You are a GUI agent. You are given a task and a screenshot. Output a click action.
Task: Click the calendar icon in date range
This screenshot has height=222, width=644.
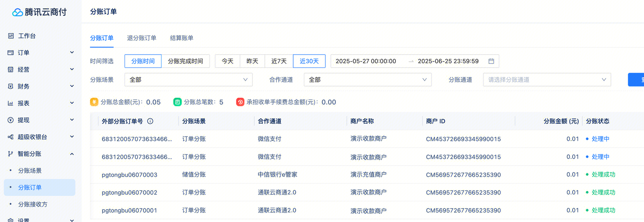491,61
